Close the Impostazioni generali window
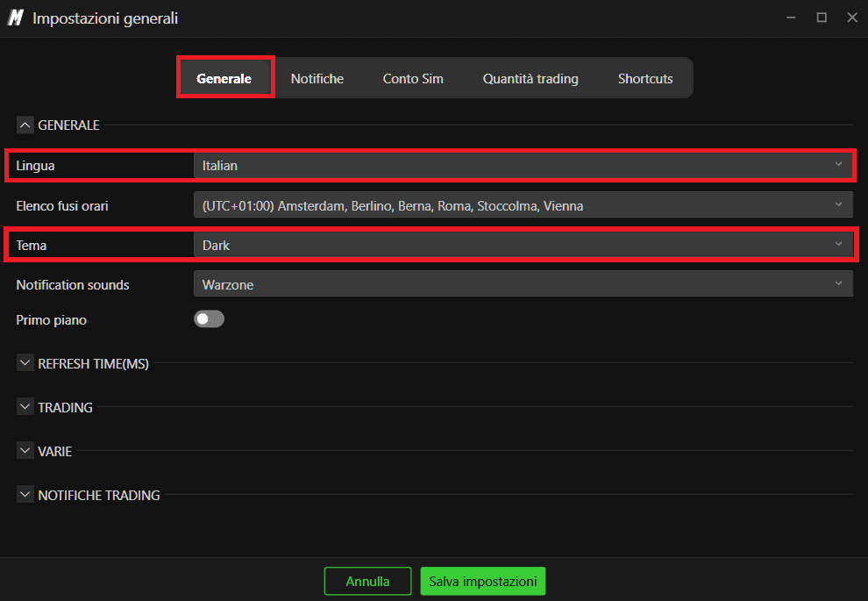The height and width of the screenshot is (601, 868). (x=852, y=18)
